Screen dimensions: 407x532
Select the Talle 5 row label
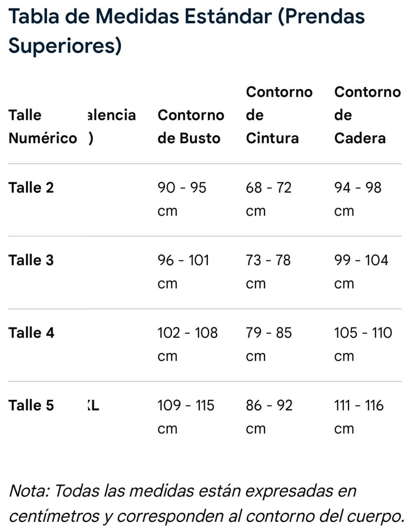click(x=31, y=405)
